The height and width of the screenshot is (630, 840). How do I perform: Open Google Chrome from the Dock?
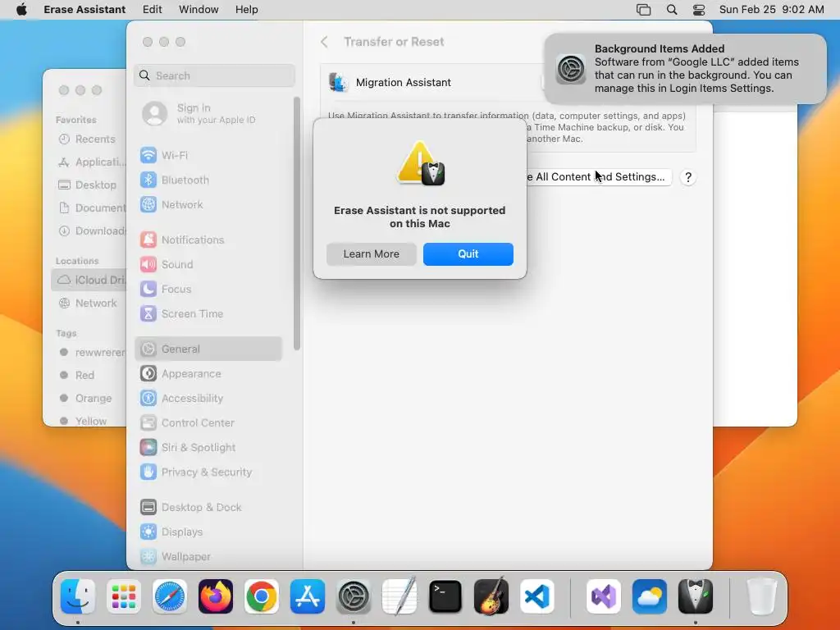tap(262, 596)
